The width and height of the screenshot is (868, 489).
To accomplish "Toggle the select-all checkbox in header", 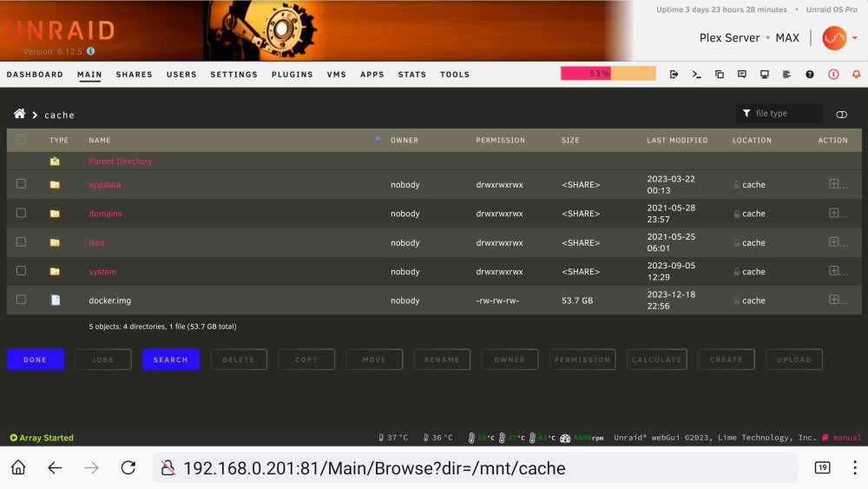I will pos(21,140).
